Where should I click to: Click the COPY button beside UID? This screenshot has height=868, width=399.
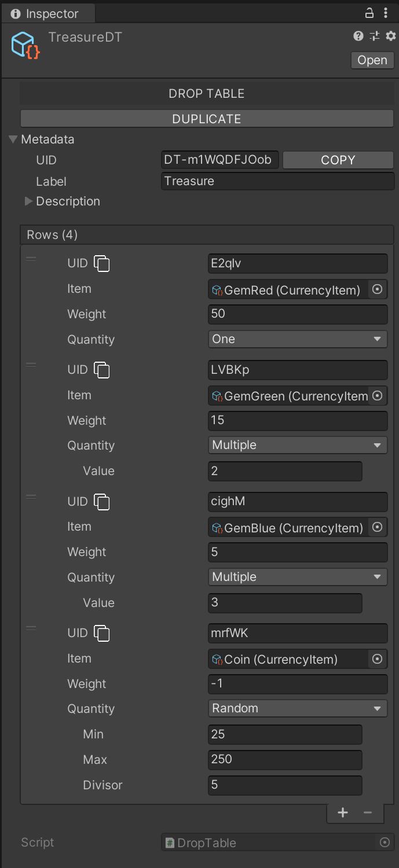click(338, 160)
